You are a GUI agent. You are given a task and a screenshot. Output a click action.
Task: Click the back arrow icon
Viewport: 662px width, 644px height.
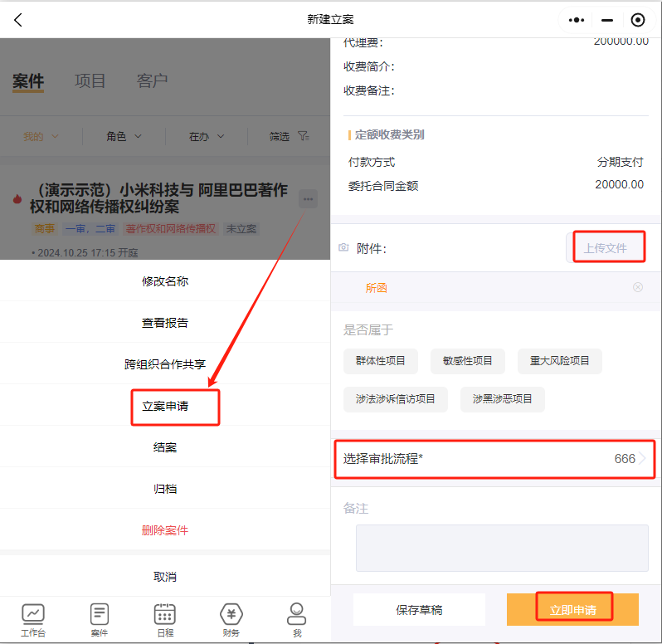pos(18,20)
